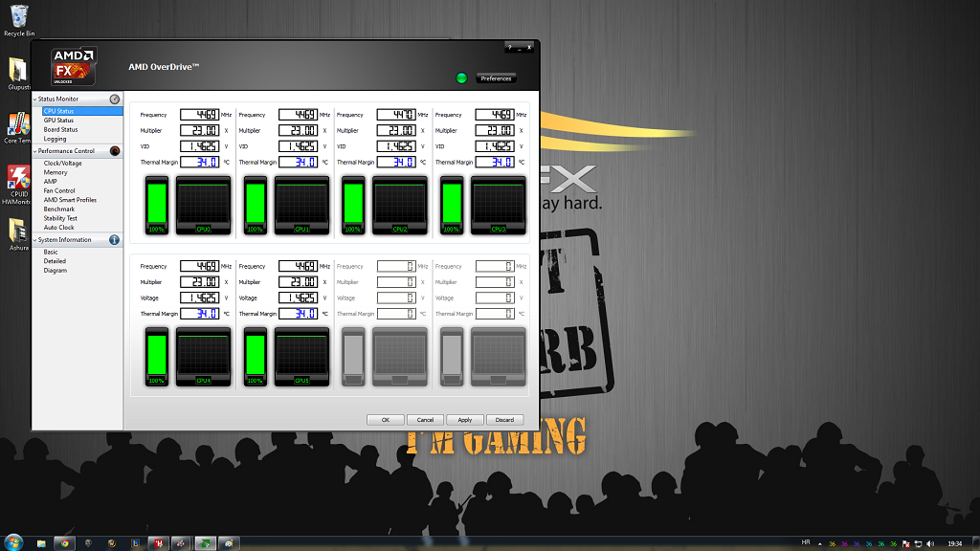This screenshot has height=551, width=980.
Task: Click the OverDrive help question mark
Action: [x=509, y=48]
